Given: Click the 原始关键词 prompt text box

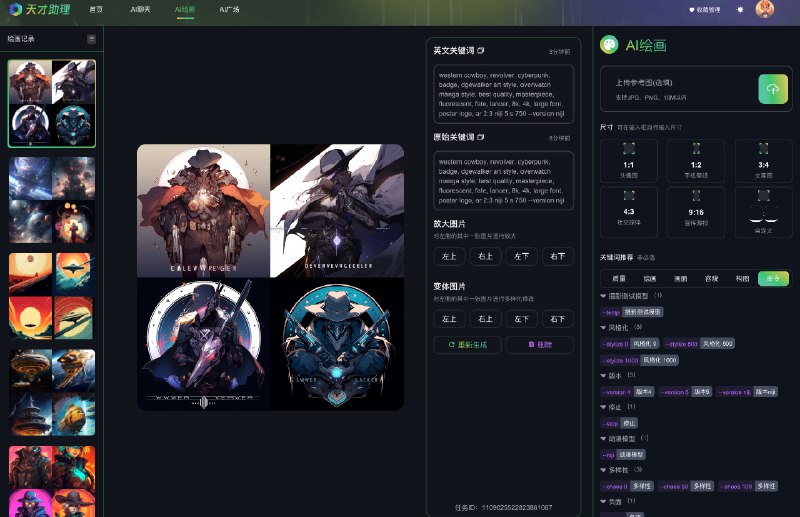Looking at the screenshot, I should pyautogui.click(x=503, y=181).
